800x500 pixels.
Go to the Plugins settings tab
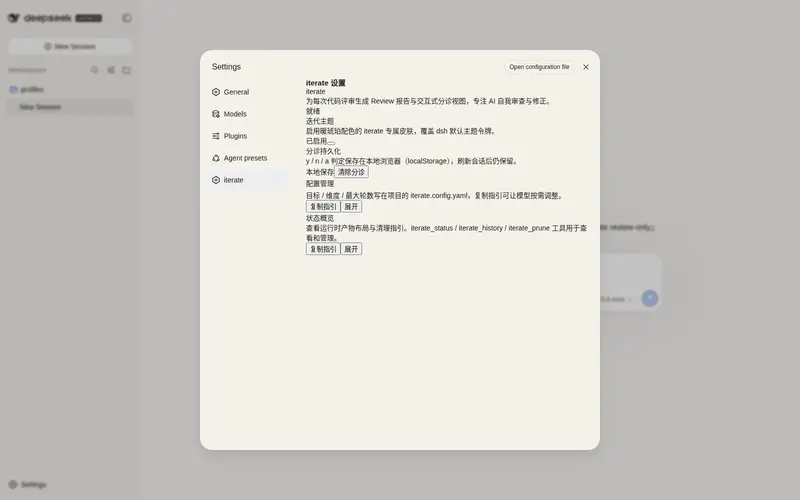[x=249, y=136]
